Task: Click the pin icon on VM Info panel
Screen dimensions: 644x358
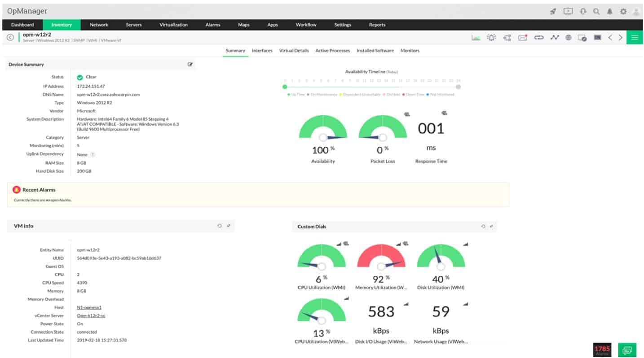Action: click(229, 226)
